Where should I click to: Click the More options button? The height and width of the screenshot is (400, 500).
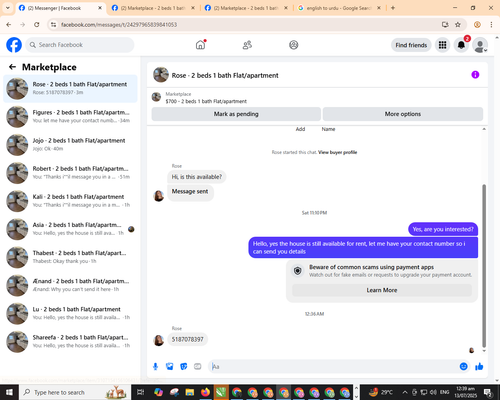point(403,114)
